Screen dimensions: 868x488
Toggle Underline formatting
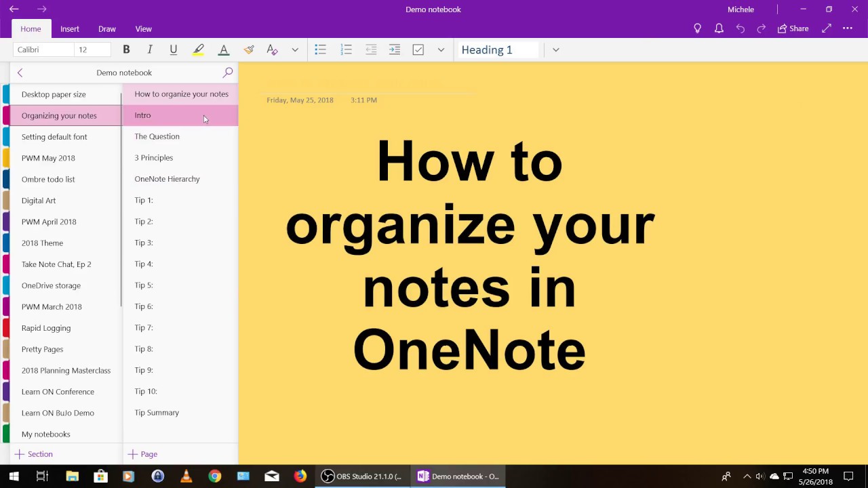click(174, 49)
